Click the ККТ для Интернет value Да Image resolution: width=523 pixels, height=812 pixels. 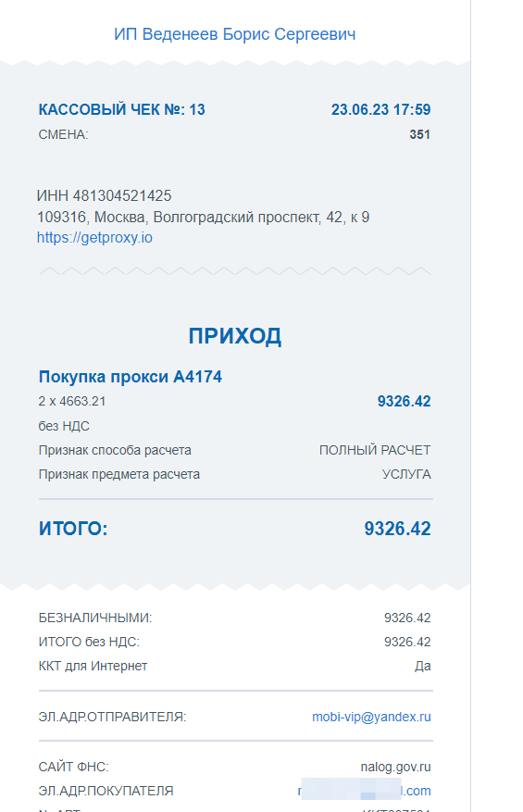point(422,666)
